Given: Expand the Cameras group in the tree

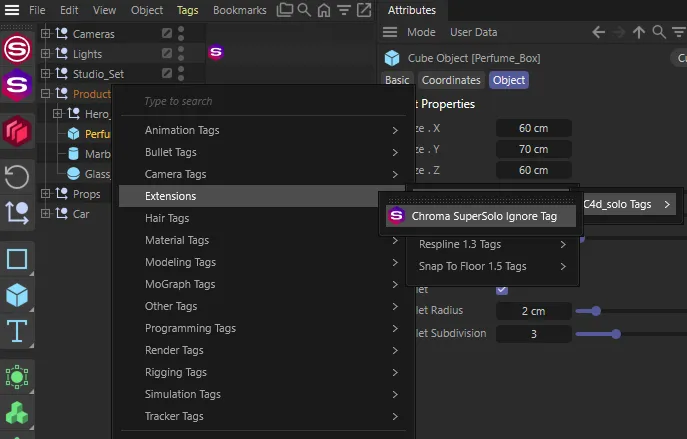Looking at the screenshot, I should click(x=45, y=33).
